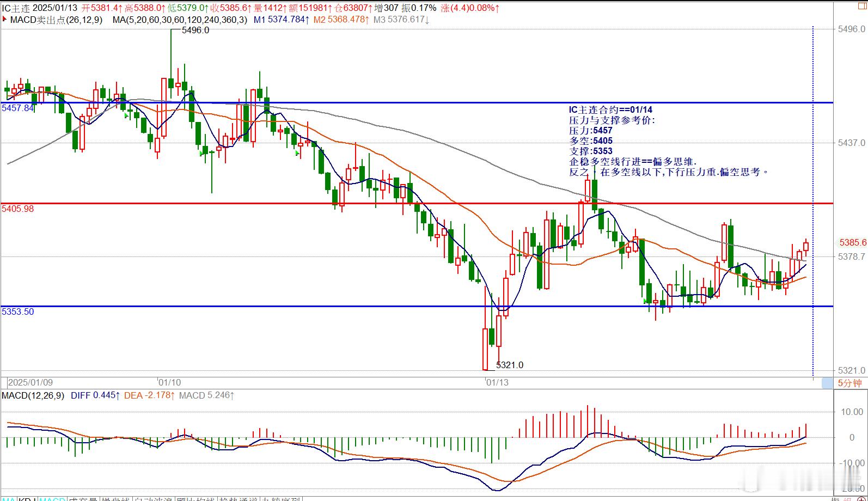
Task: Click the M2 5368.478 moving average value
Action: tap(341, 20)
